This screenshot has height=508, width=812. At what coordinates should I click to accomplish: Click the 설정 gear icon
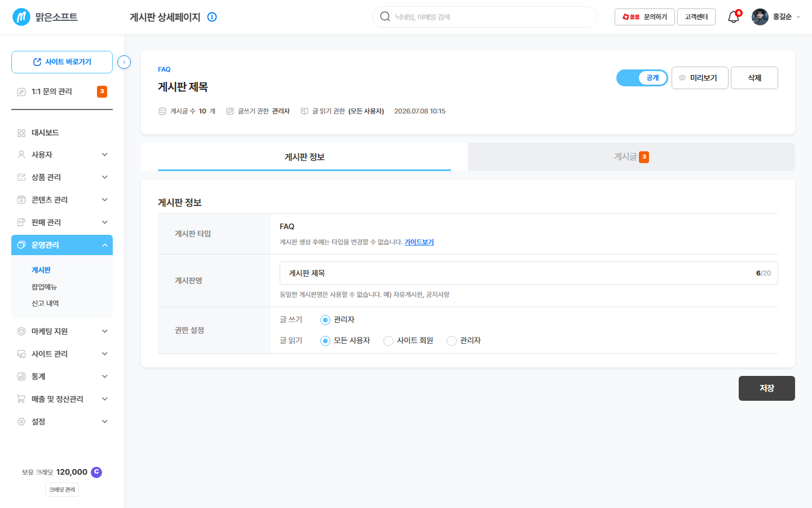coord(21,422)
